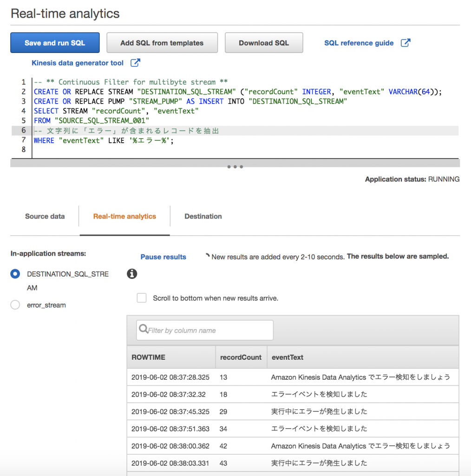Place cursor on the WHERE clause line
The width and height of the screenshot is (471, 476).
(x=104, y=140)
